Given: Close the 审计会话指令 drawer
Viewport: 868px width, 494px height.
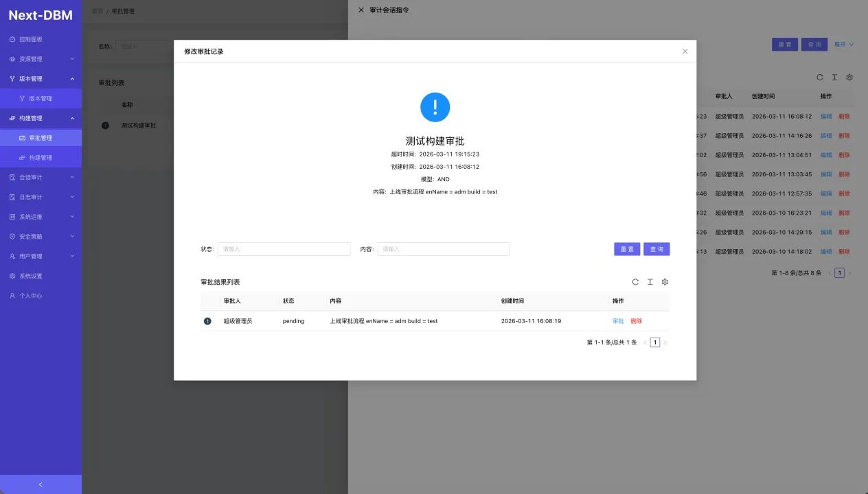Looking at the screenshot, I should click(361, 10).
